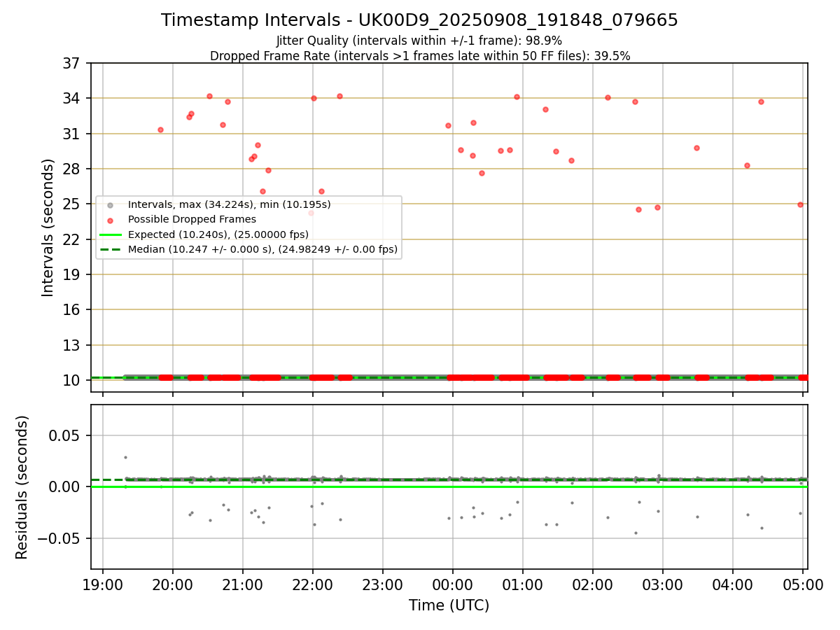Viewport: 840px width, 630px height.
Task: Click the "03:00" x-axis tick label
Action: point(663,584)
